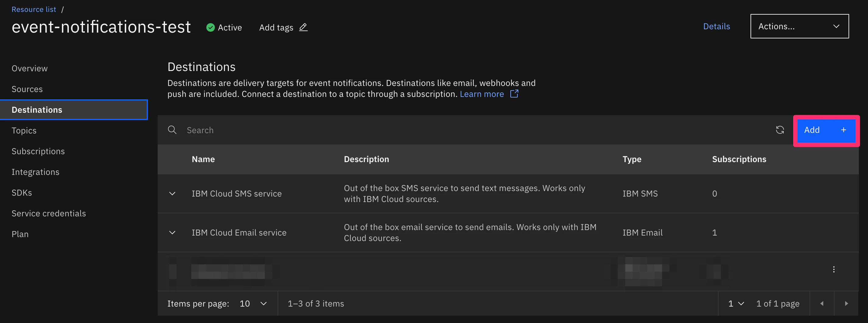This screenshot has height=323, width=868.
Task: Click the Email service description text
Action: point(470,232)
